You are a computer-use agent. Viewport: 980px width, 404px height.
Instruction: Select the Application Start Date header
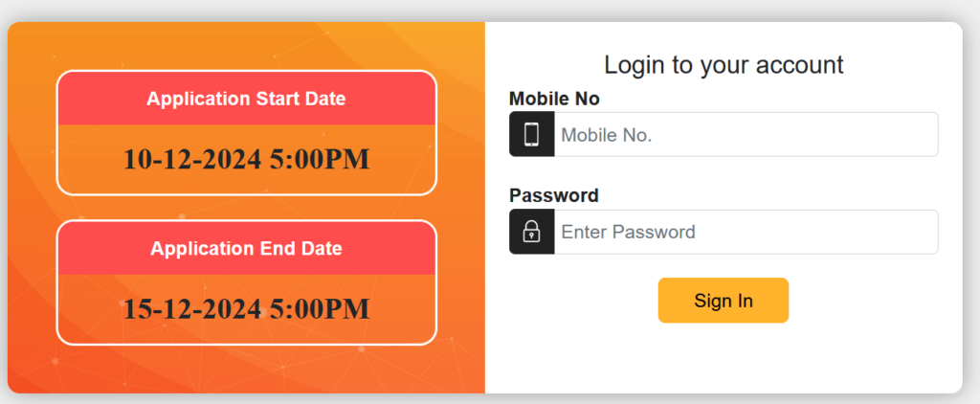tap(246, 99)
